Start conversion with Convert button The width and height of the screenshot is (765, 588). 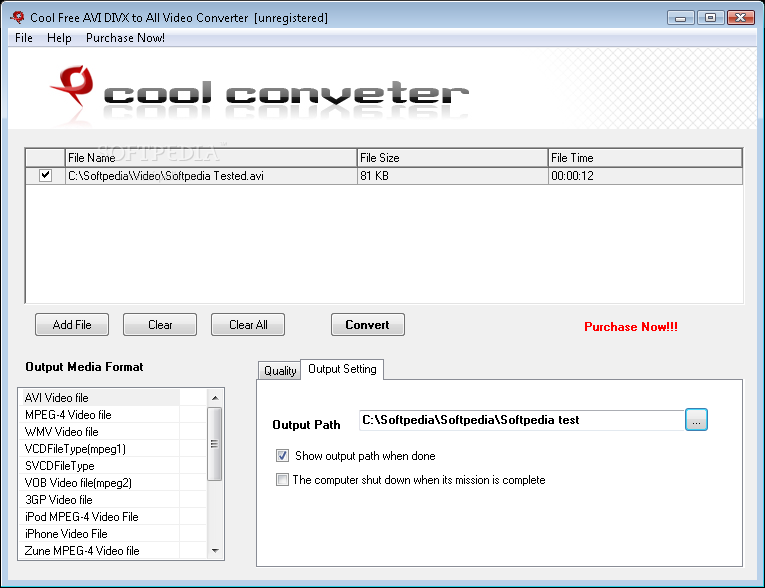pos(367,324)
